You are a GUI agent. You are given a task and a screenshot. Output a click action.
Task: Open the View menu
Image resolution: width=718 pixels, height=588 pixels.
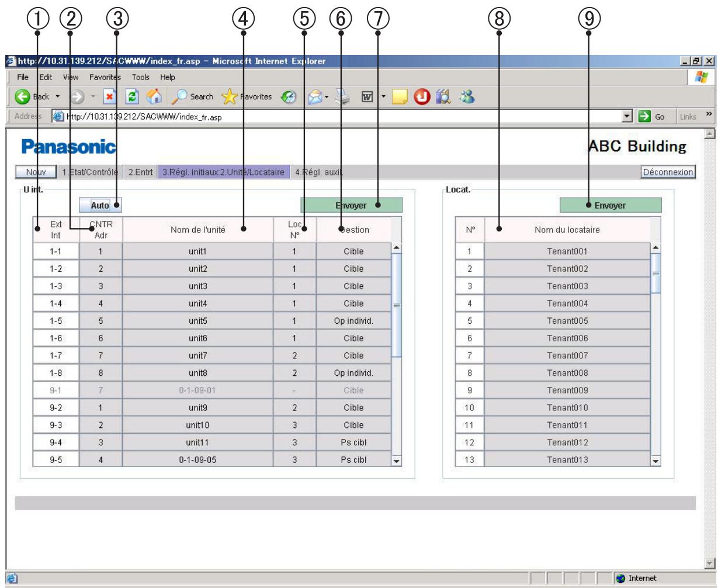[x=71, y=77]
